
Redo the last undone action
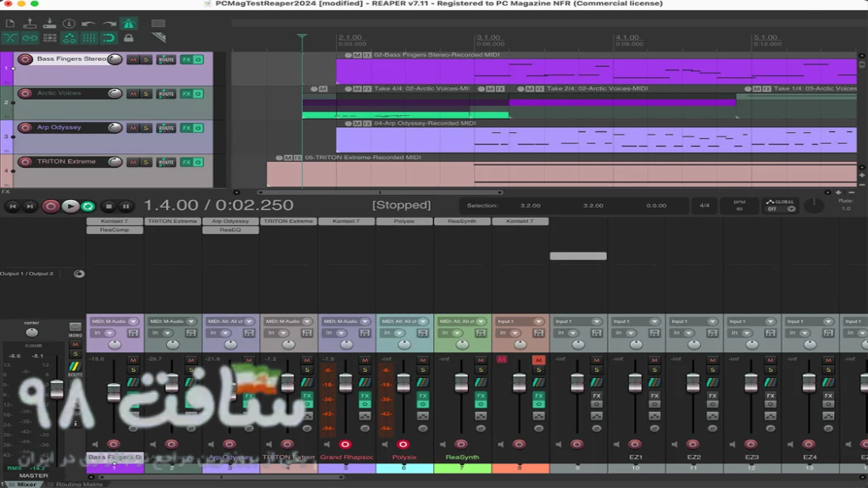pyautogui.click(x=109, y=23)
